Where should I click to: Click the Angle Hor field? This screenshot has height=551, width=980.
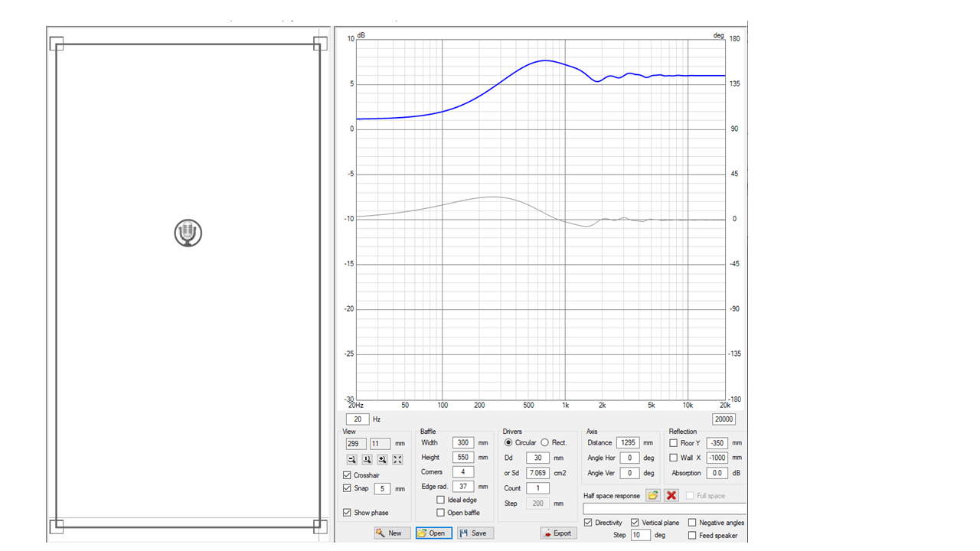click(629, 458)
